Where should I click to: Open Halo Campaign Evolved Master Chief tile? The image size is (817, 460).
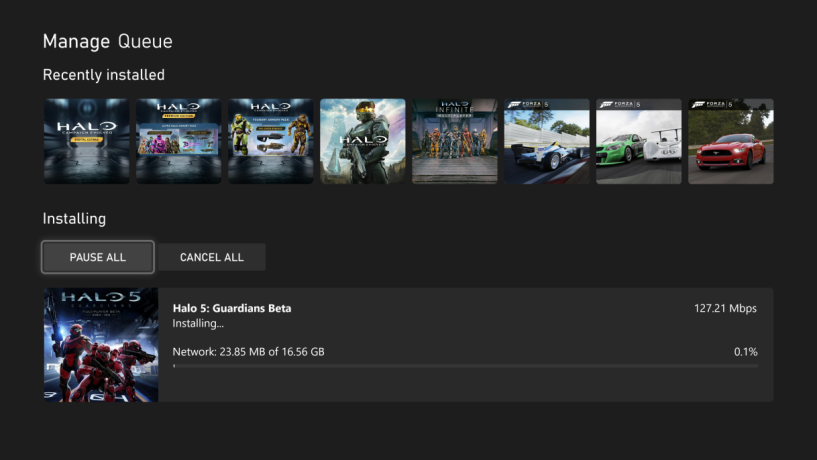[363, 141]
